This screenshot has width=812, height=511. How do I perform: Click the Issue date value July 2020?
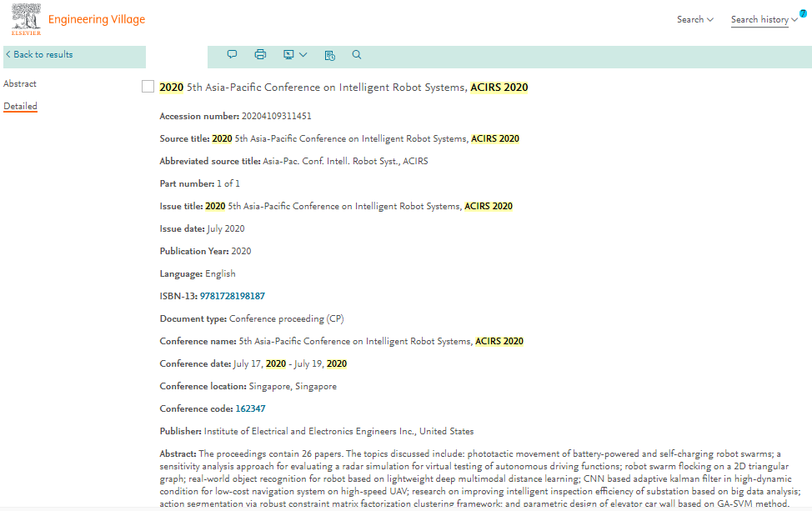pyautogui.click(x=226, y=228)
